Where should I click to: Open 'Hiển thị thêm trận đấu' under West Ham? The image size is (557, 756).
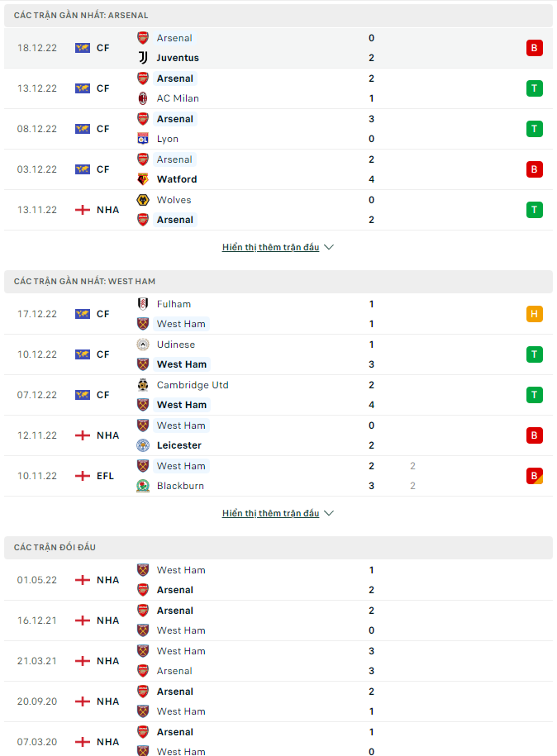(x=270, y=513)
